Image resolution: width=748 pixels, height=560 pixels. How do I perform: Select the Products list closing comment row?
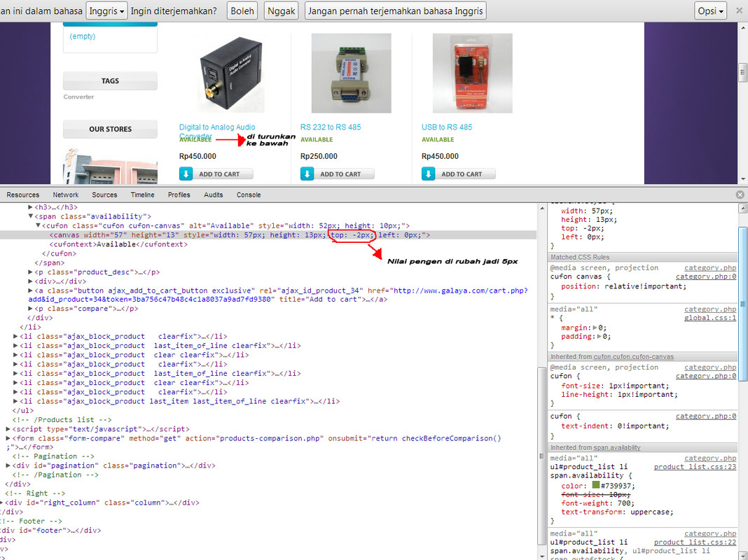click(x=62, y=420)
